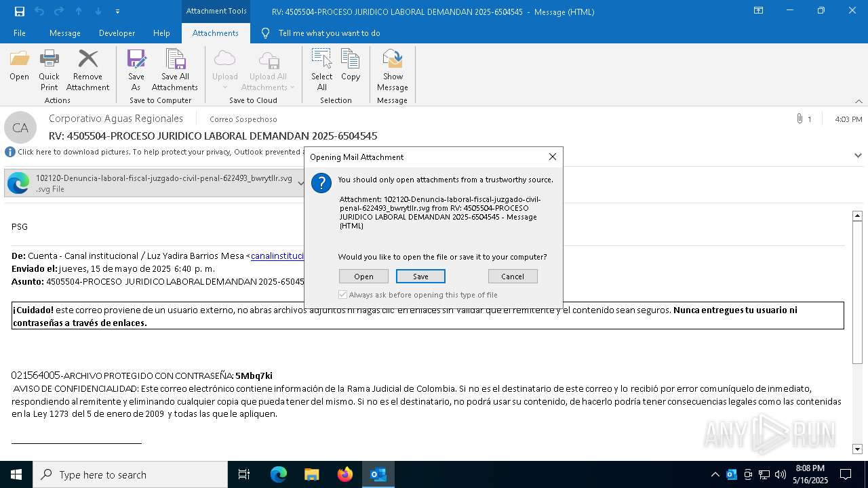
Task: Open File Explorer from taskbar
Action: 311,474
